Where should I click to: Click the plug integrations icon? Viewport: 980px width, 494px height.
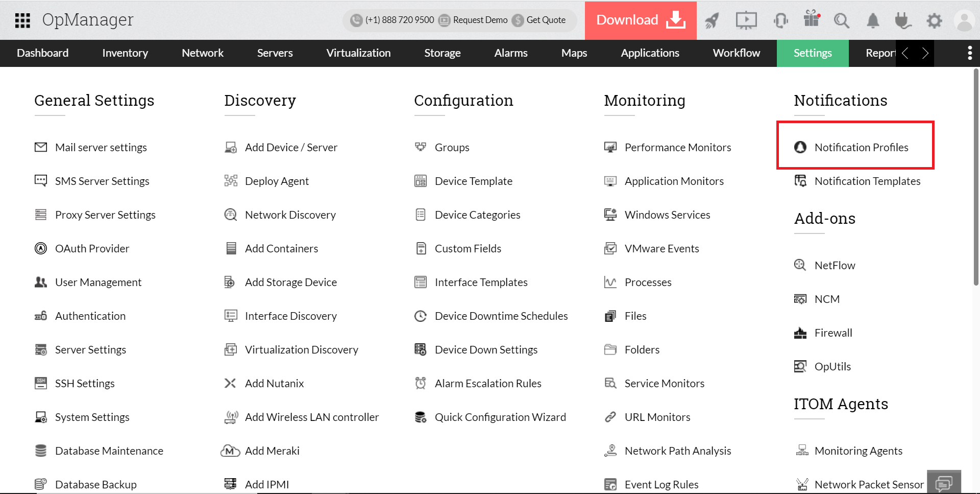click(x=903, y=20)
